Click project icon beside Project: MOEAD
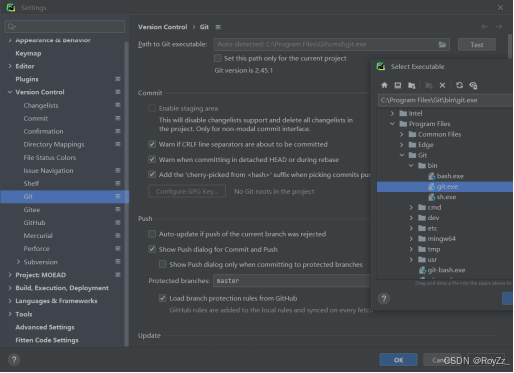This screenshot has height=373, width=514. coord(118,275)
